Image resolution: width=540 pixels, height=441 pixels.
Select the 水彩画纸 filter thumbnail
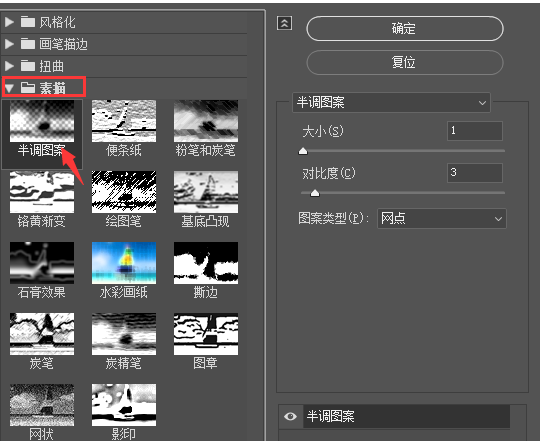(124, 263)
